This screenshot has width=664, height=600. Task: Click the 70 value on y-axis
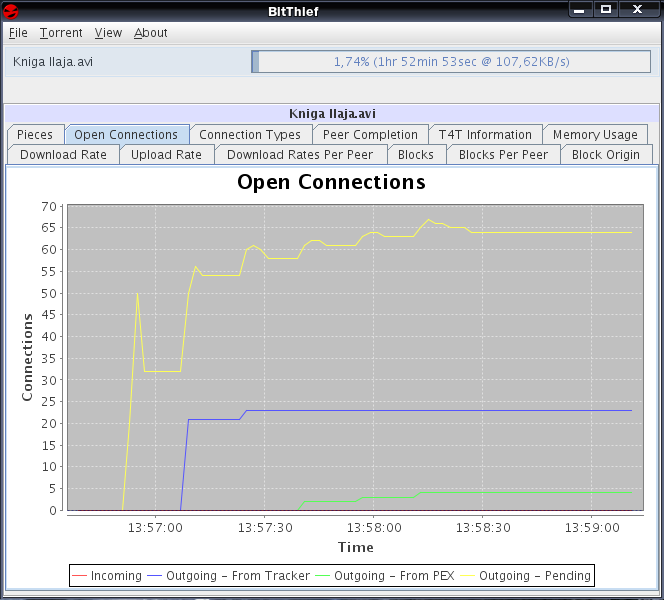[49, 207]
